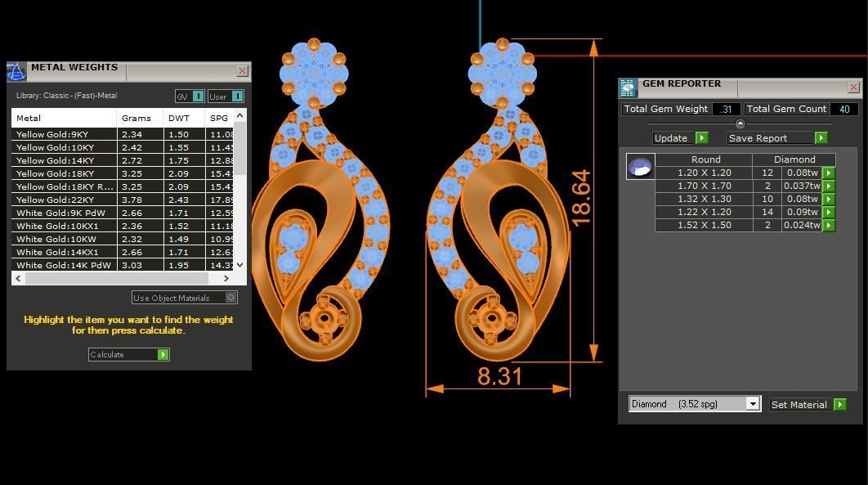The width and height of the screenshot is (868, 485).
Task: Select the White Gold:10KX1 row
Action: [123, 226]
